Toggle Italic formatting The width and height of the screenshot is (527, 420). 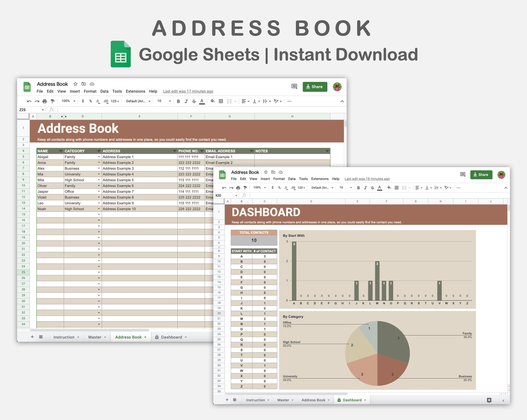(x=186, y=101)
